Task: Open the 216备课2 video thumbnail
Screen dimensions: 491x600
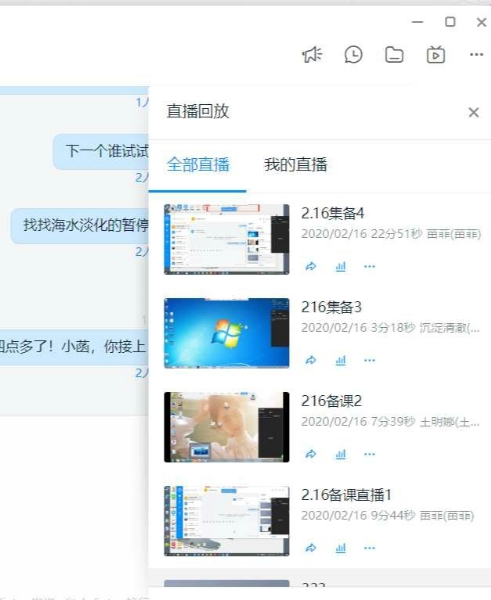Action: [x=227, y=427]
